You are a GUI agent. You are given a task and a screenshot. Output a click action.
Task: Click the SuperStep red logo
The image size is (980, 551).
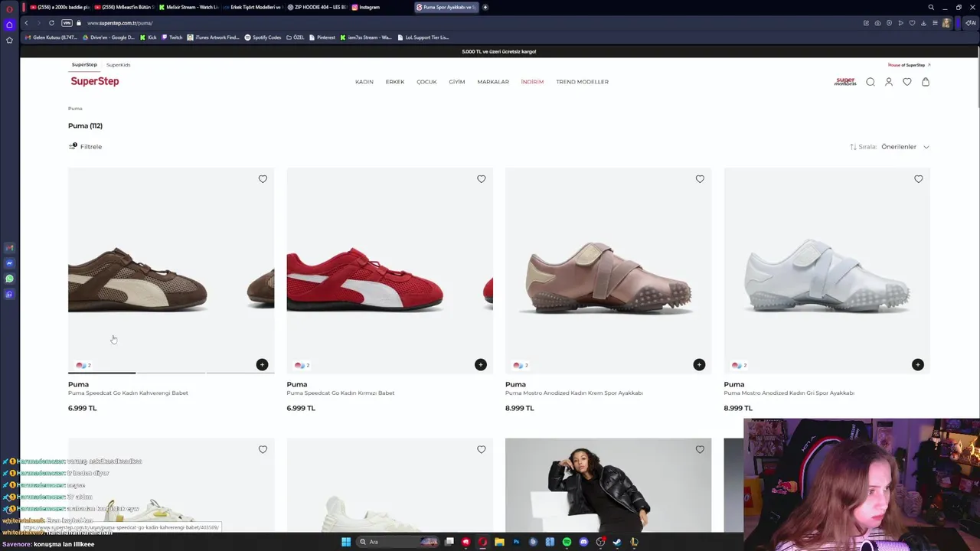coord(95,81)
